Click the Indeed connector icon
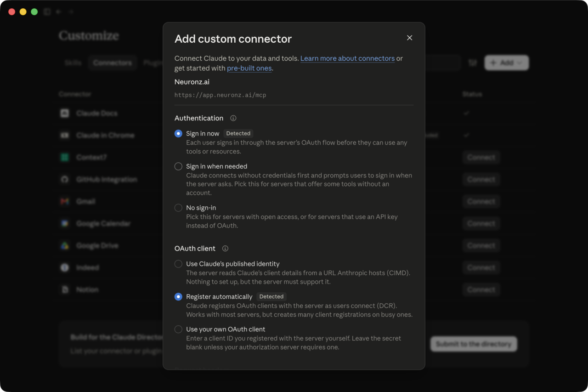 click(65, 267)
